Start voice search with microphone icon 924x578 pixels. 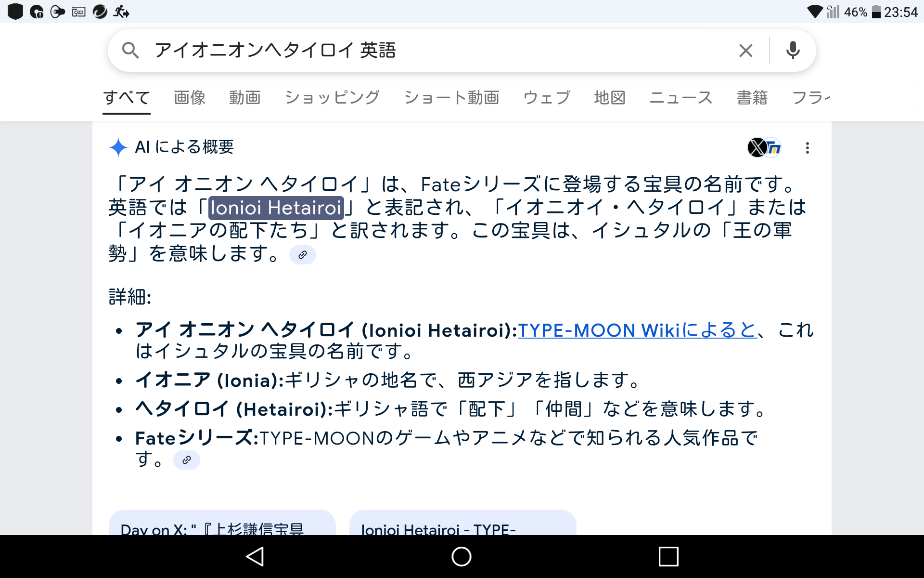(x=793, y=50)
